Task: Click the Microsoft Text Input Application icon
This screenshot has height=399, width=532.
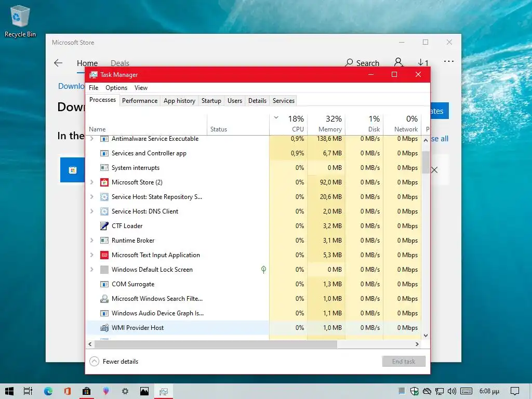Action: (104, 255)
